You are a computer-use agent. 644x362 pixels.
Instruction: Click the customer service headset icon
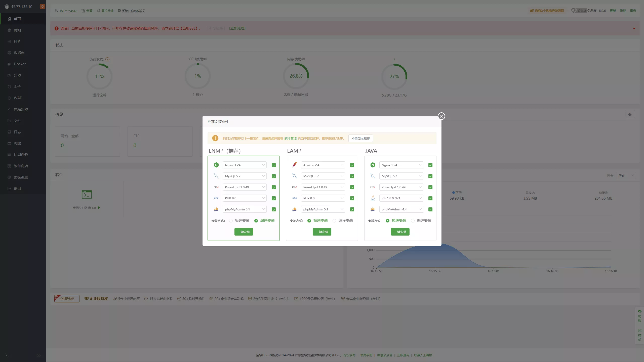[x=639, y=311]
